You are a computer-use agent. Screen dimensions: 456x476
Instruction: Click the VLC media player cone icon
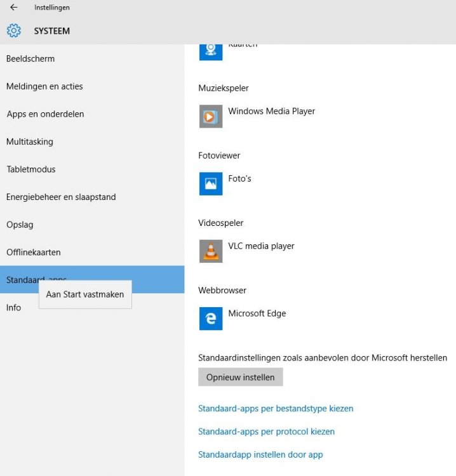pyautogui.click(x=210, y=251)
